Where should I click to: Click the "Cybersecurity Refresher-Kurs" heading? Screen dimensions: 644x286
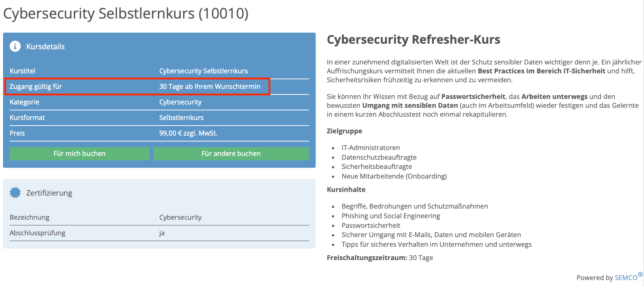pos(413,39)
